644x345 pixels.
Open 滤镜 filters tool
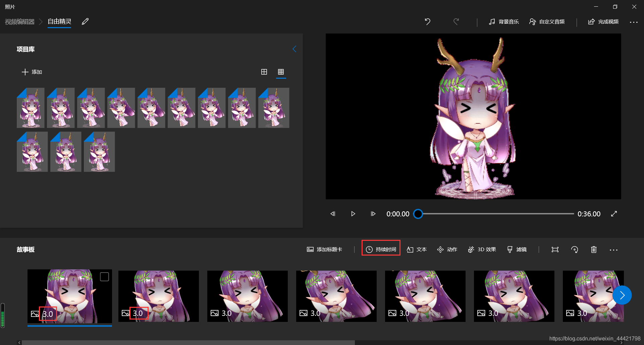[517, 250]
